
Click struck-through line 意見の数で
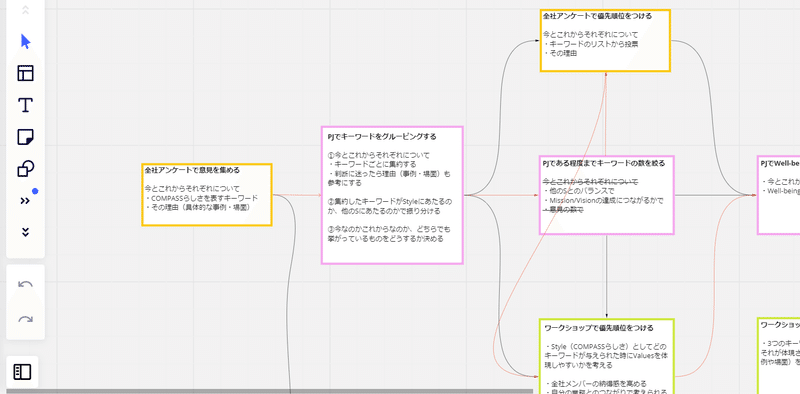pos(562,210)
